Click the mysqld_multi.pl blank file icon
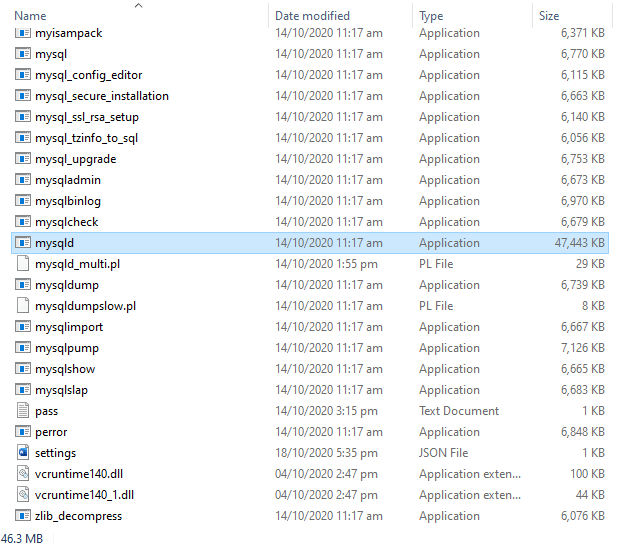Image resolution: width=628 pixels, height=546 pixels. click(x=23, y=263)
